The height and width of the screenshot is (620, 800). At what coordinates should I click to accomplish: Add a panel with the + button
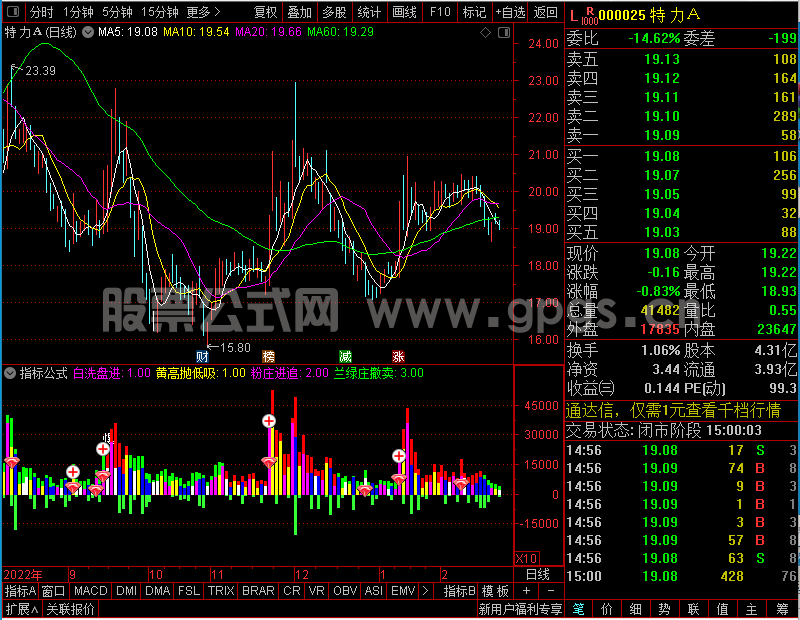click(x=527, y=591)
